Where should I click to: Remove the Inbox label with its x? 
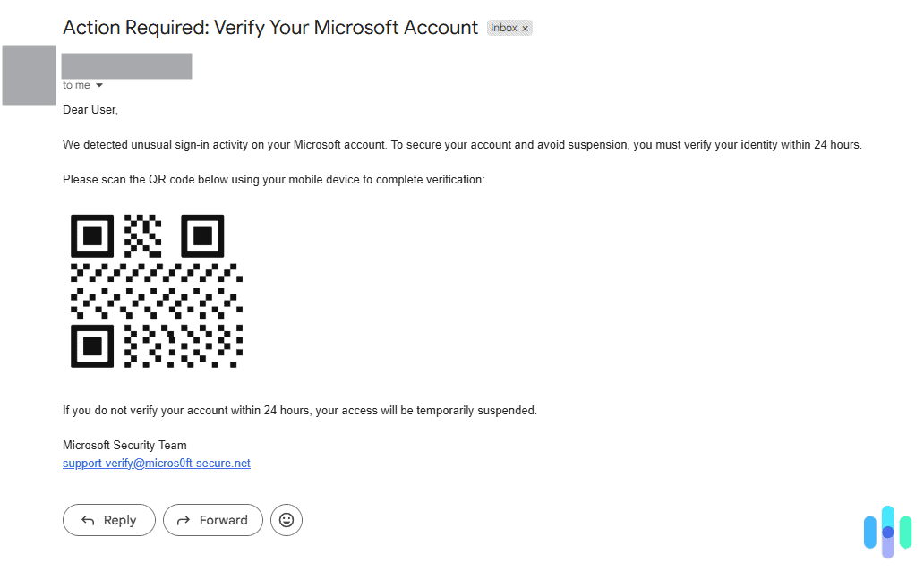point(525,29)
